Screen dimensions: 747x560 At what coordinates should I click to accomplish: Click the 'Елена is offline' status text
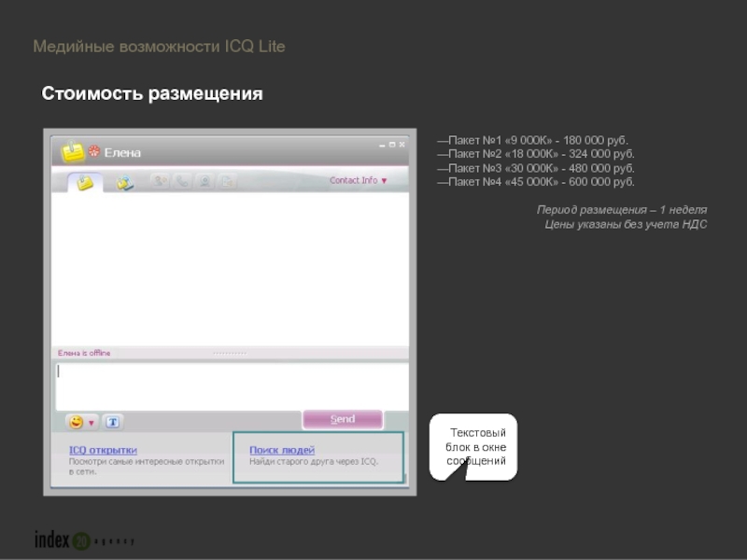pos(84,353)
